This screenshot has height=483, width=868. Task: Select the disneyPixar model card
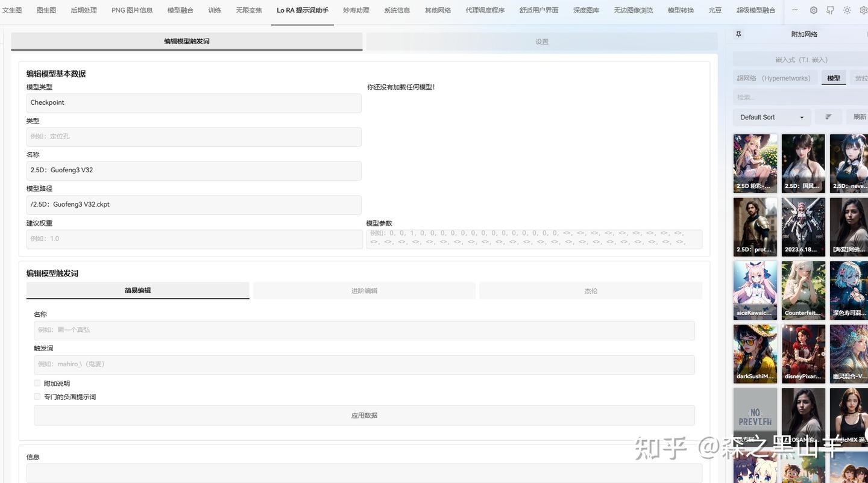click(x=804, y=354)
